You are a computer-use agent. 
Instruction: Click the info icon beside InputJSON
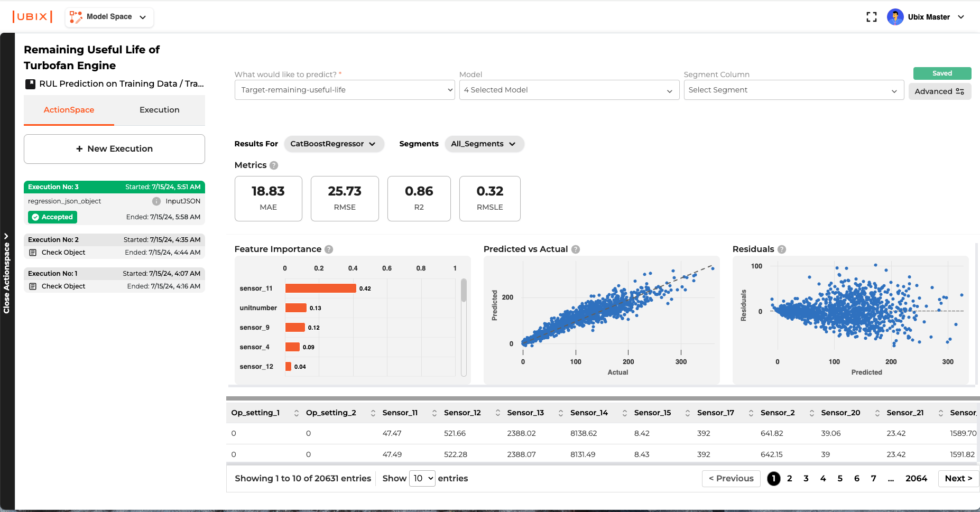tap(156, 201)
